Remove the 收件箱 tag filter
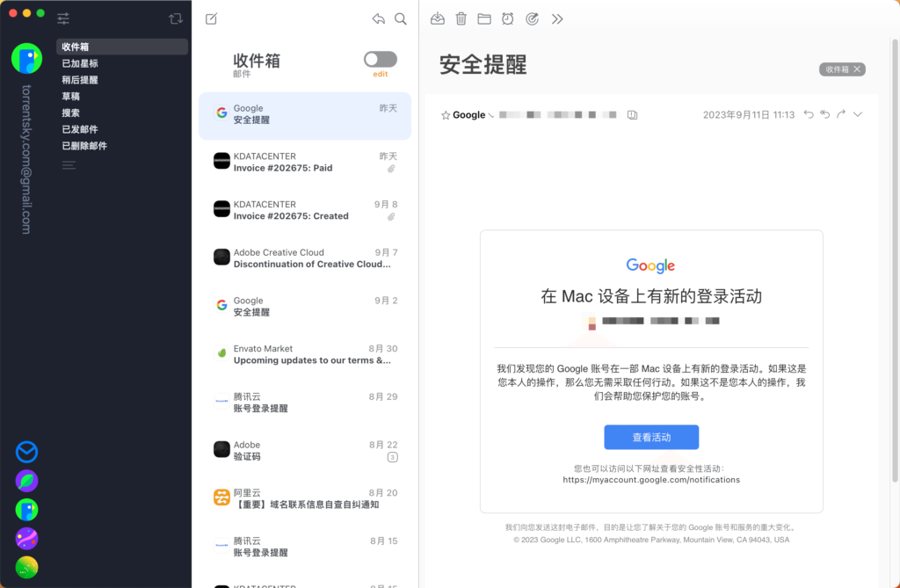 click(857, 69)
